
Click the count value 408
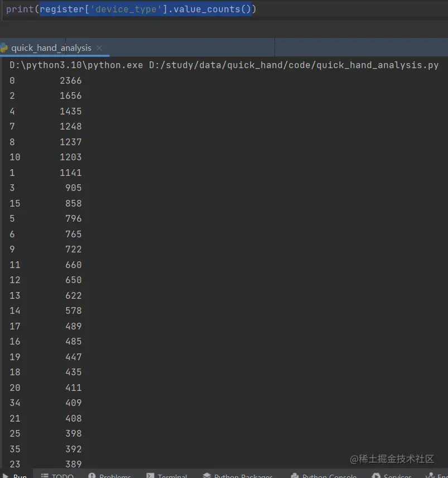(74, 418)
